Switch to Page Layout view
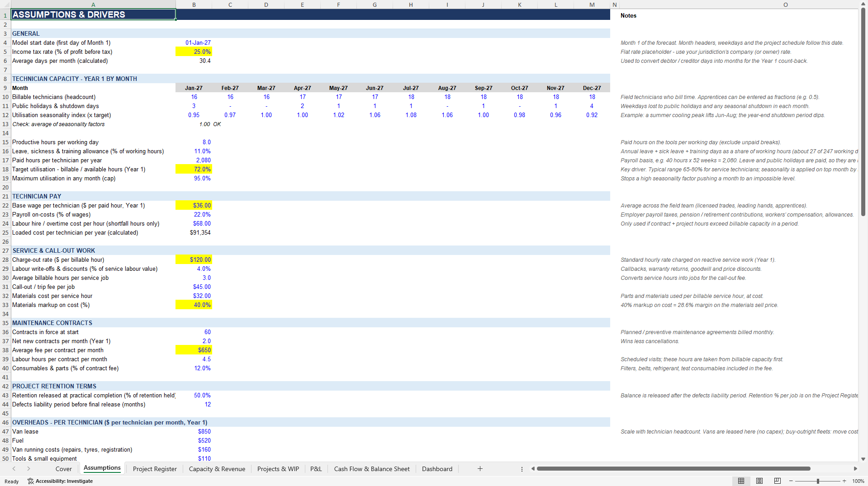This screenshot has width=868, height=486. (759, 481)
